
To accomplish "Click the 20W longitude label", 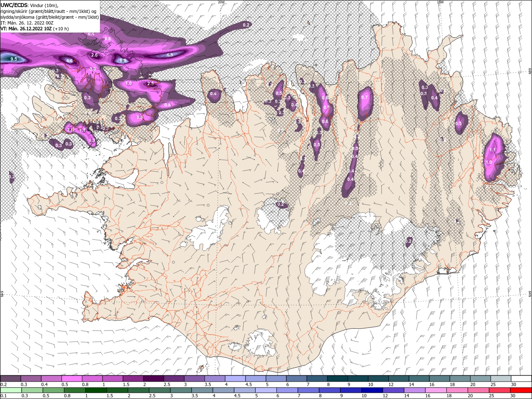I will click(x=221, y=2).
